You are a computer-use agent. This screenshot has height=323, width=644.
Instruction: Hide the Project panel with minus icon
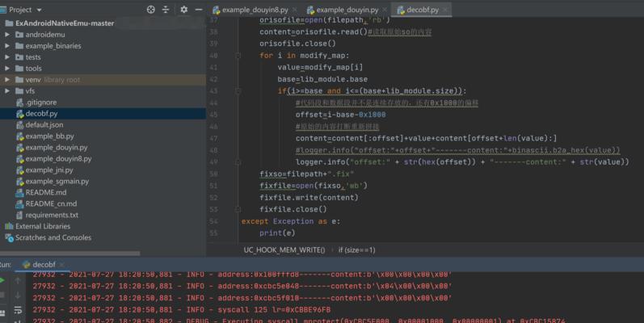click(199, 10)
